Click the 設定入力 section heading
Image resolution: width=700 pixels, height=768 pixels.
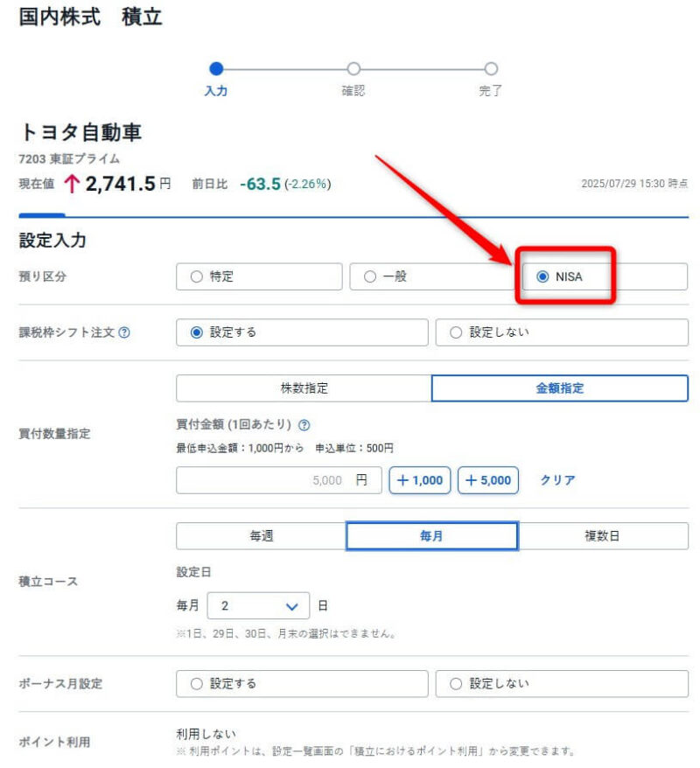(52, 241)
